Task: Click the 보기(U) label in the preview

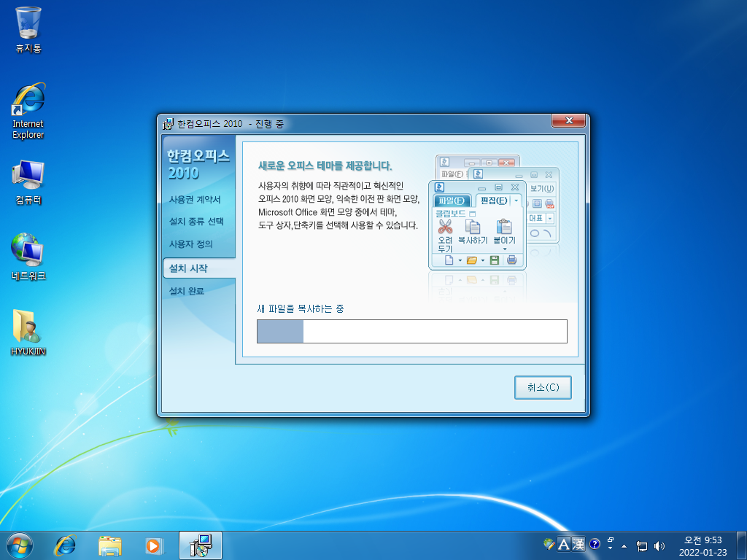Action: [x=542, y=189]
